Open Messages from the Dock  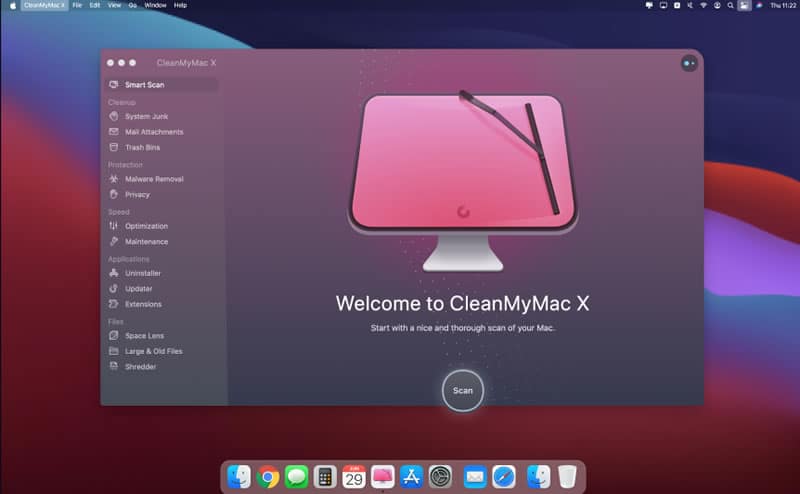296,477
